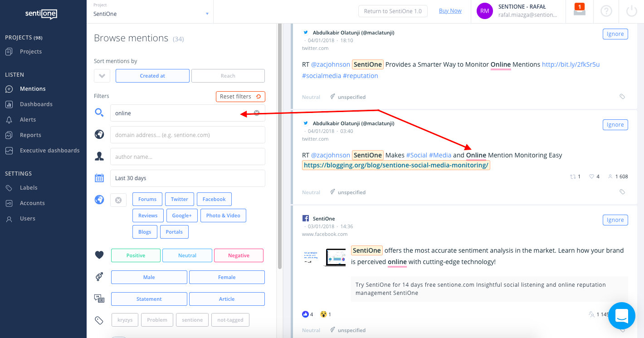644x338 pixels.
Task: Open the sort direction chevron dropdown
Action: pos(102,76)
